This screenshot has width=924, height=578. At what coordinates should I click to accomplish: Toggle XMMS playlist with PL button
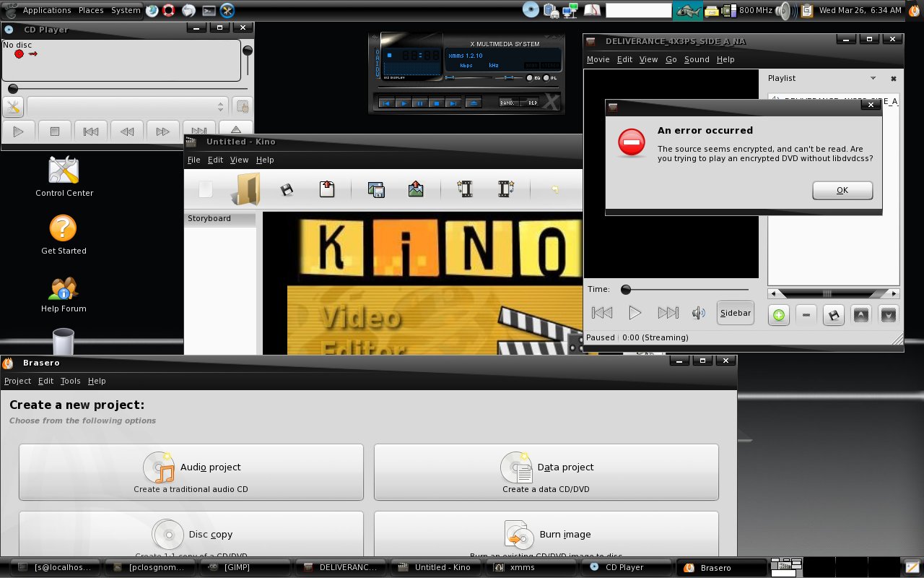click(x=550, y=78)
